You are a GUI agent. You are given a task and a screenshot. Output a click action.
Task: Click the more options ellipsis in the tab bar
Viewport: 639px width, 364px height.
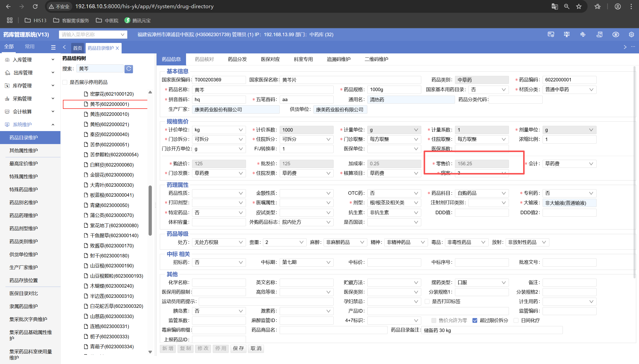633,47
